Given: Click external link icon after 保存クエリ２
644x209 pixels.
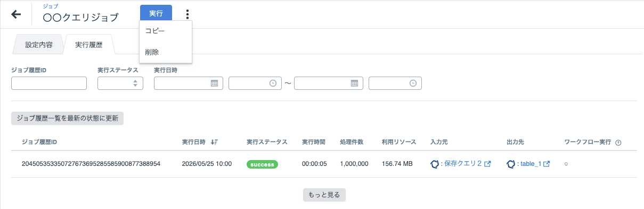Looking at the screenshot, I should tap(487, 164).
